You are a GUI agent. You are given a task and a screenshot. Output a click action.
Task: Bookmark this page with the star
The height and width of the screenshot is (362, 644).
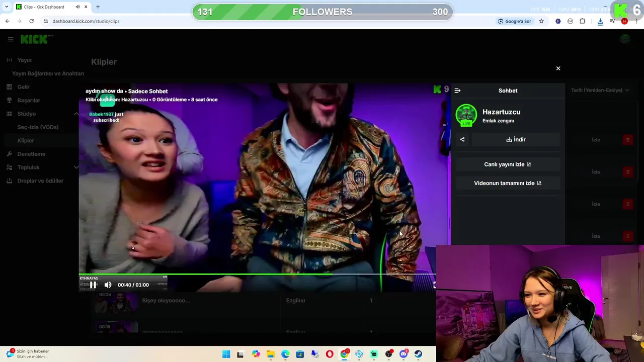[x=541, y=21]
